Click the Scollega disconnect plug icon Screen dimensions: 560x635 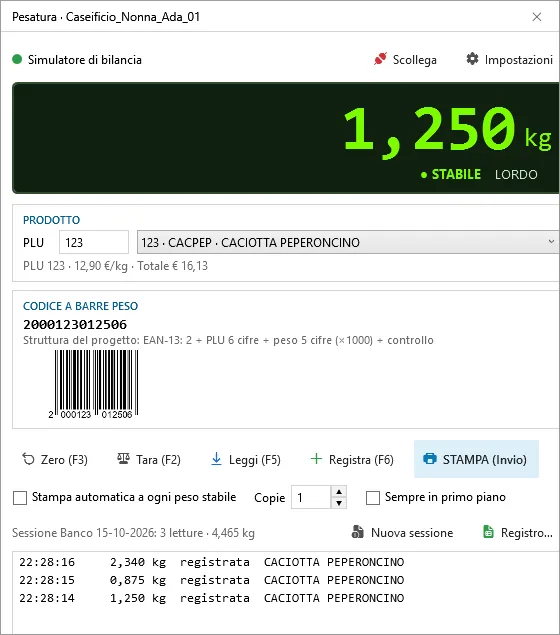tap(380, 59)
